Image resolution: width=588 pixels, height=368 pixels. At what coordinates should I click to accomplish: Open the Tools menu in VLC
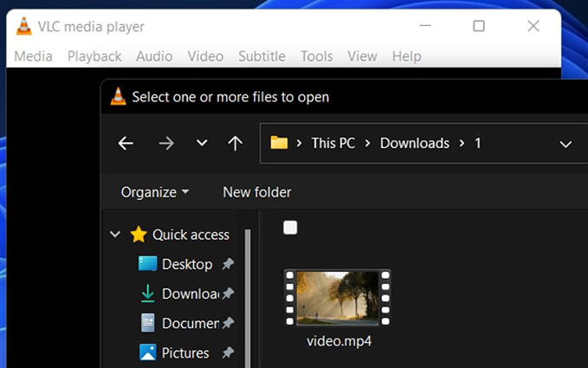316,56
